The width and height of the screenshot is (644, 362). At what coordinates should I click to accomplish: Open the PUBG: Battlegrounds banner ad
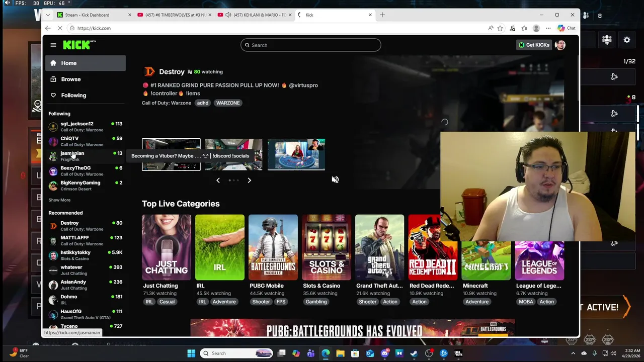pyautogui.click(x=352, y=328)
